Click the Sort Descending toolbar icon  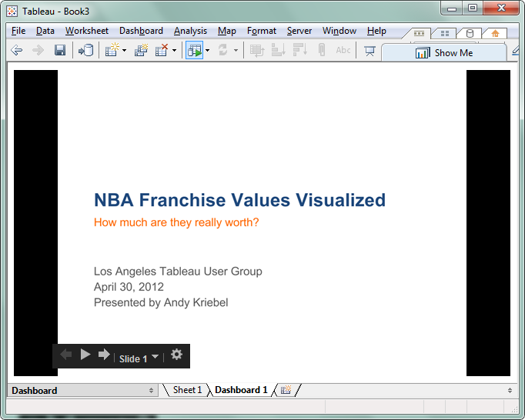[x=299, y=50]
